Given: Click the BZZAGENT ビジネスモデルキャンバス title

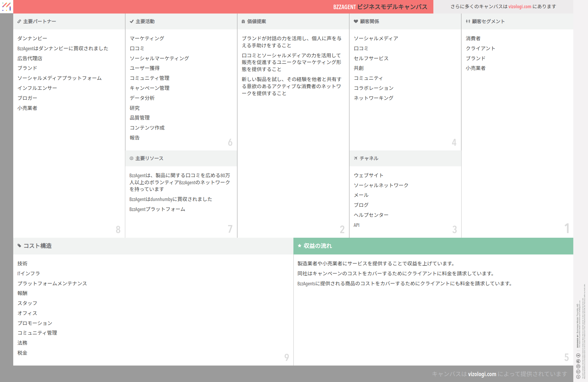Looking at the screenshot, I should [x=380, y=7].
